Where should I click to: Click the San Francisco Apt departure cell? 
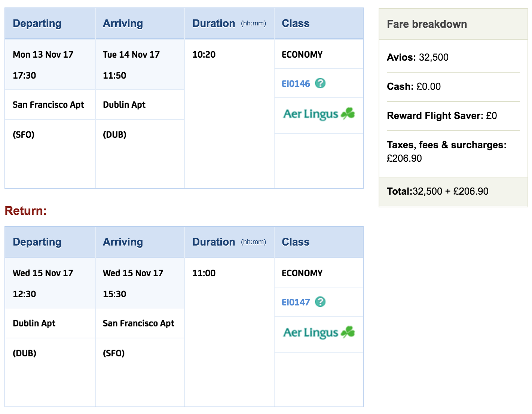point(50,105)
